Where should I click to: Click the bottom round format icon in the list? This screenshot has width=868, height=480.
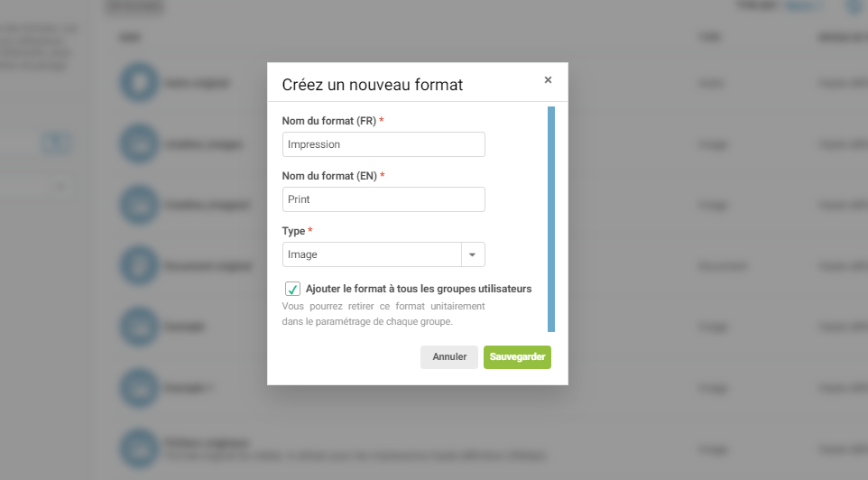point(139,448)
